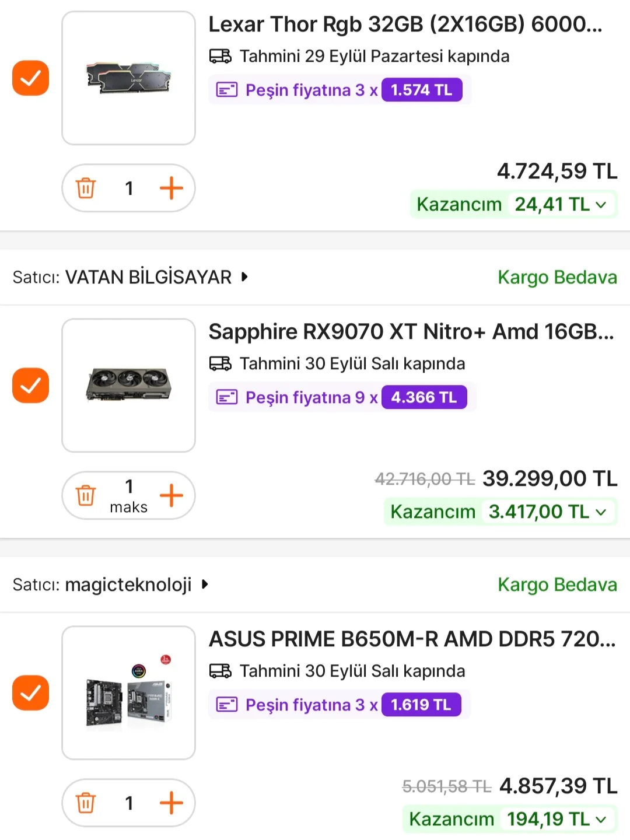Uncheck the Lexar Thor RAM checkbox
This screenshot has width=630, height=840.
coord(30,78)
